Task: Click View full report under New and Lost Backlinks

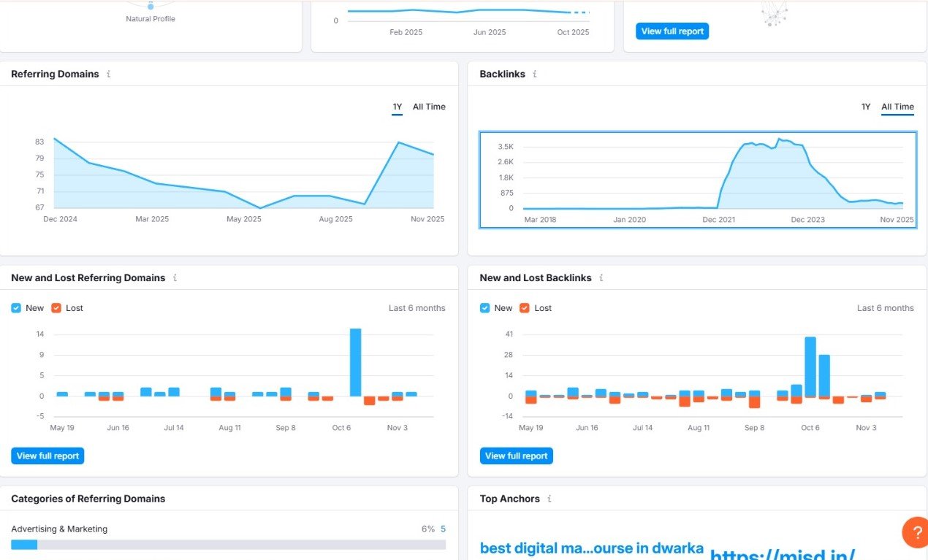Action: click(x=516, y=456)
